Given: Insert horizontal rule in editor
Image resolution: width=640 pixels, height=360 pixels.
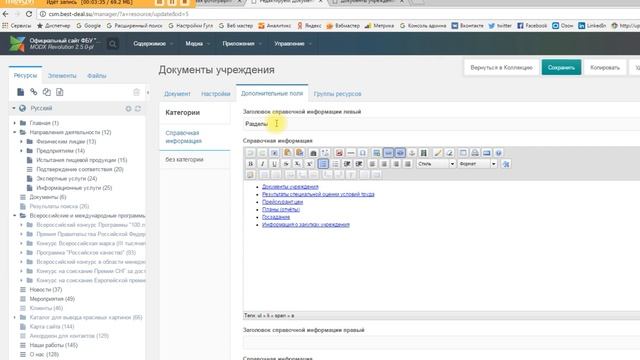Looking at the screenshot, I should [x=351, y=153].
